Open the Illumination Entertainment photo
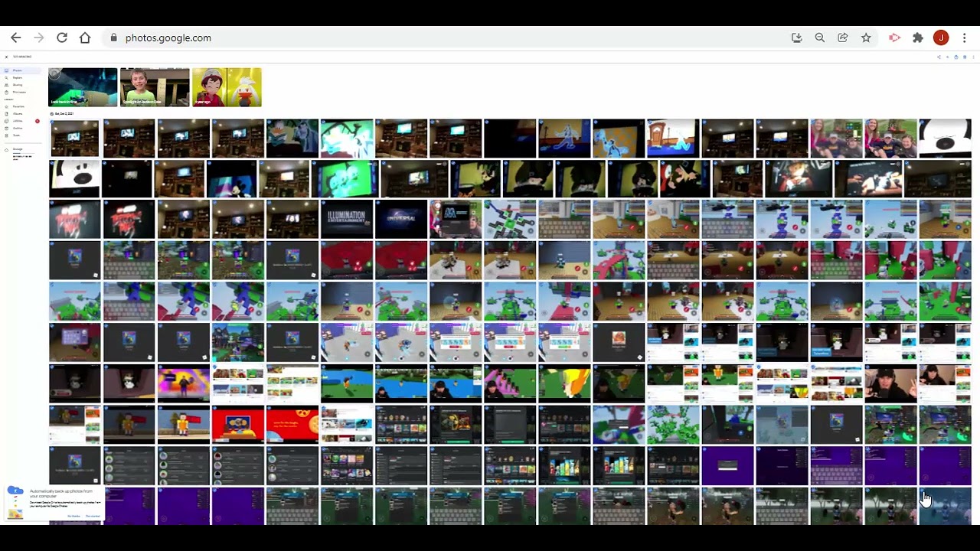 346,219
